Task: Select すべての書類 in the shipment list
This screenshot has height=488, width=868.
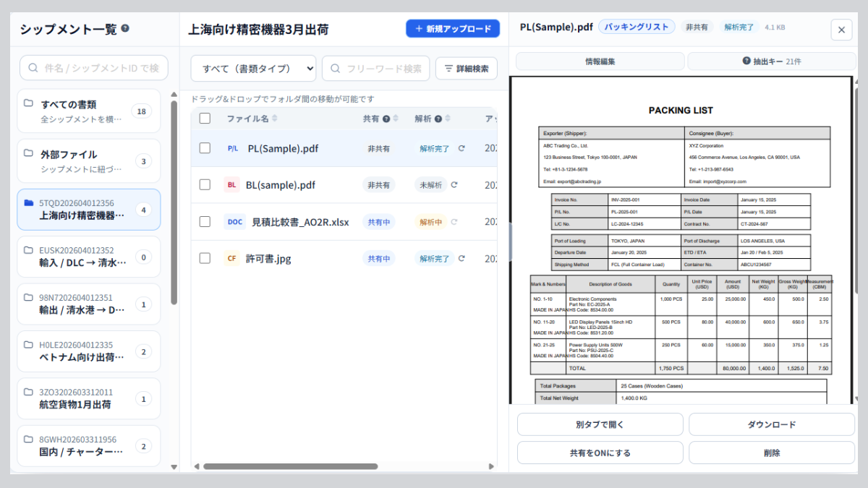Action: coord(88,111)
